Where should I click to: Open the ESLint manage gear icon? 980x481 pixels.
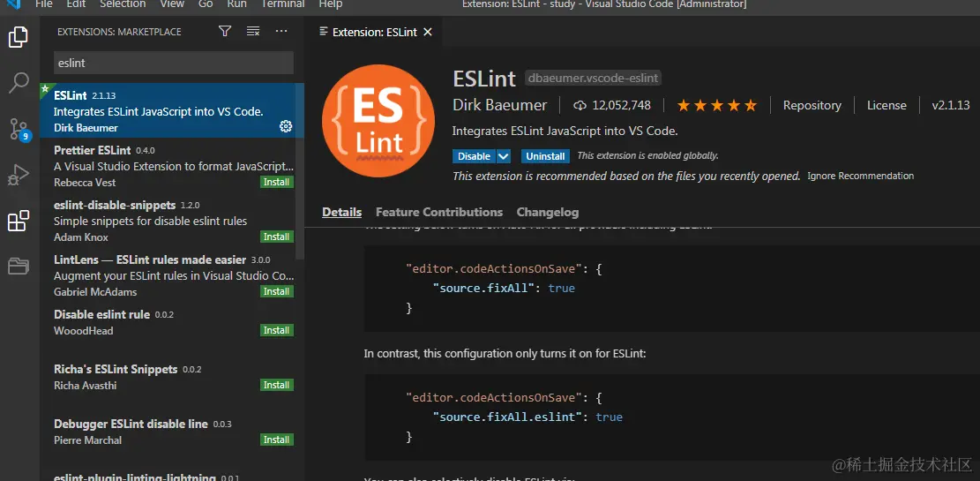(x=286, y=127)
